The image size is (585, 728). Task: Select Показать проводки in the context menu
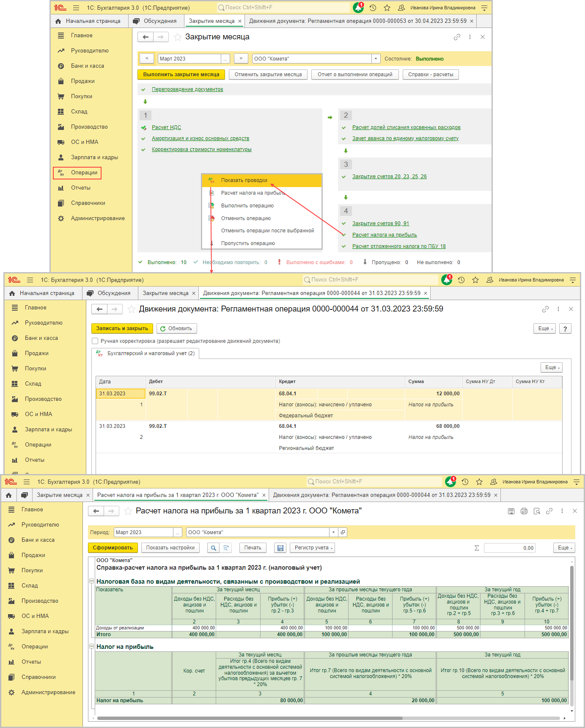click(244, 180)
